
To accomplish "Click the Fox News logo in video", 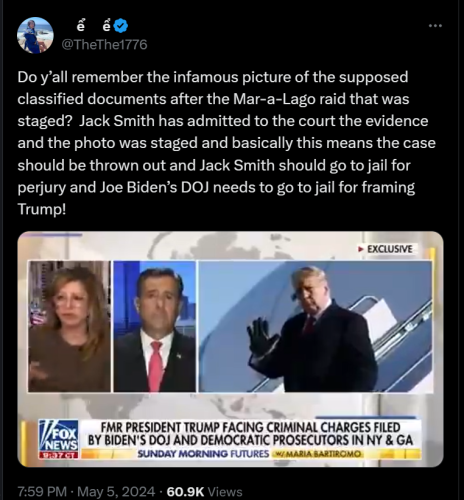I will click(x=59, y=436).
